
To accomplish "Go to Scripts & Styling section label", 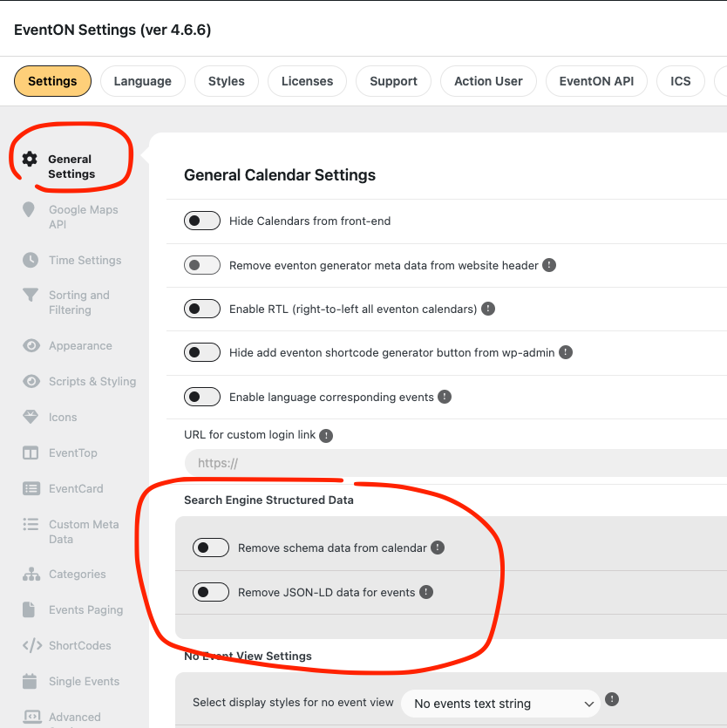I will click(x=92, y=381).
